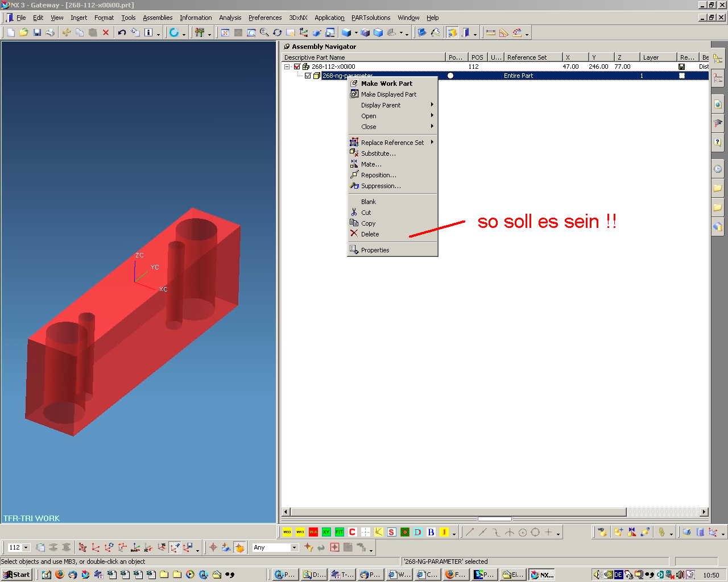The width and height of the screenshot is (728, 582).
Task: Expand the Replace Reference Set submenu
Action: click(392, 143)
